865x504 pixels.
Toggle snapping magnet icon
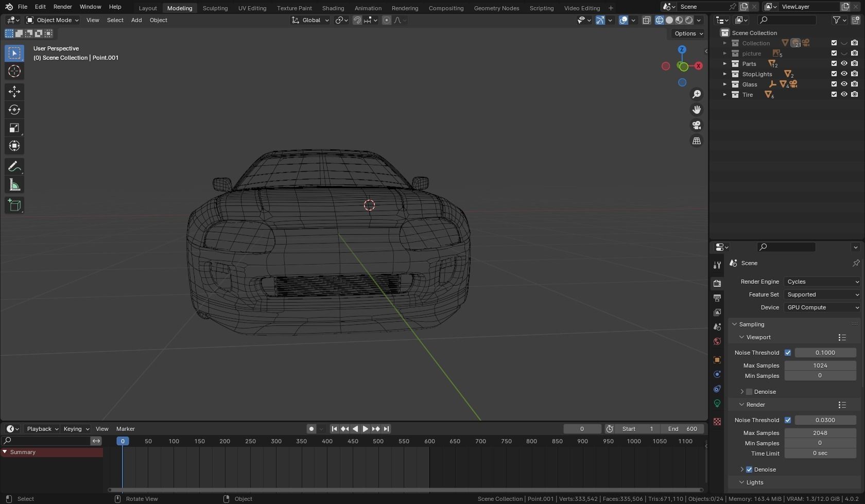357,20
